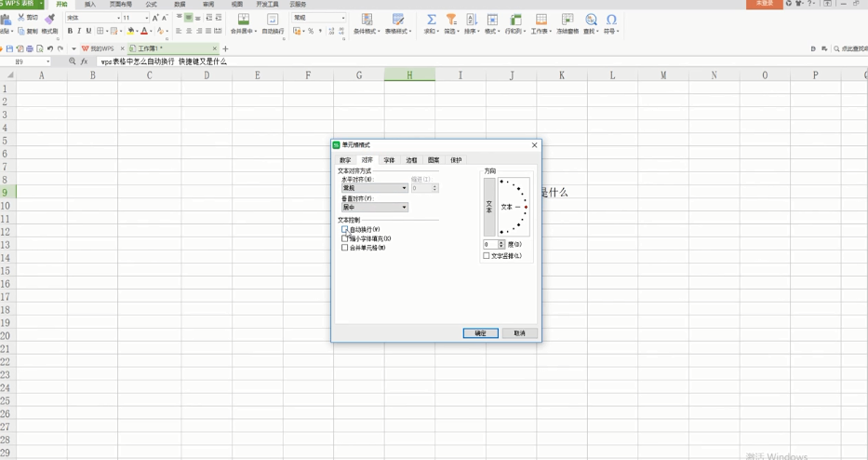Click the vertical 文本 orientation button
The image size is (868, 460).
coord(489,207)
